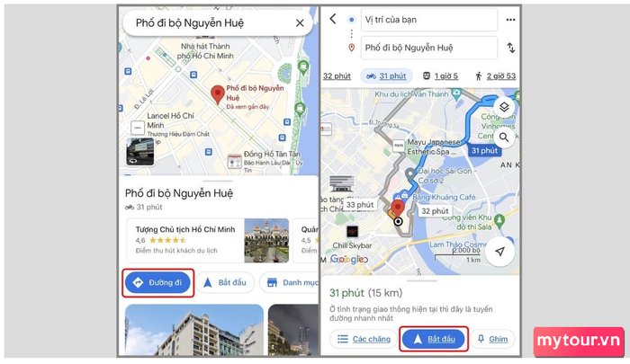
Task: Click Bắt đầu beside Đường đi
Action: (x=225, y=283)
